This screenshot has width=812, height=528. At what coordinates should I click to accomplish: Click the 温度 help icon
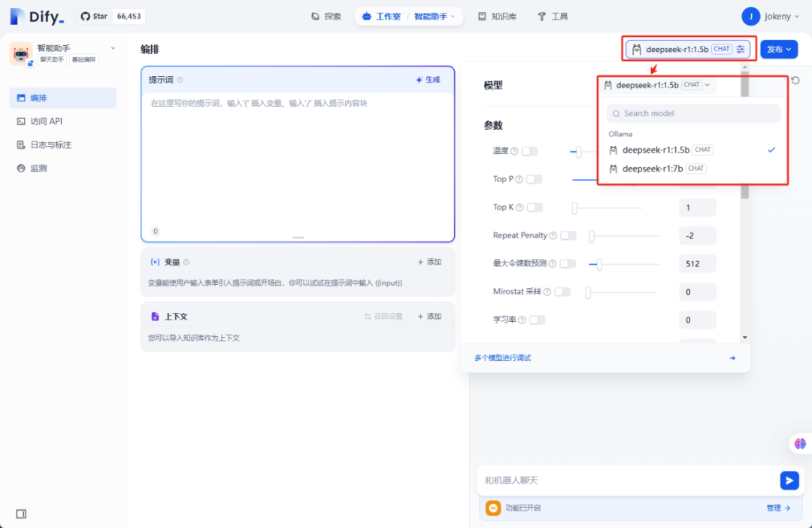[x=514, y=151]
